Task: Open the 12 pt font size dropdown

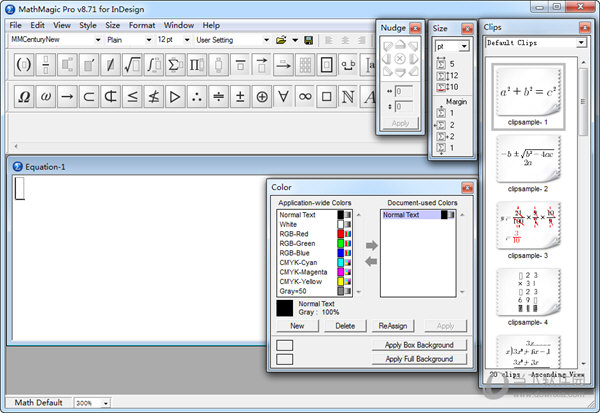Action: click(x=187, y=40)
